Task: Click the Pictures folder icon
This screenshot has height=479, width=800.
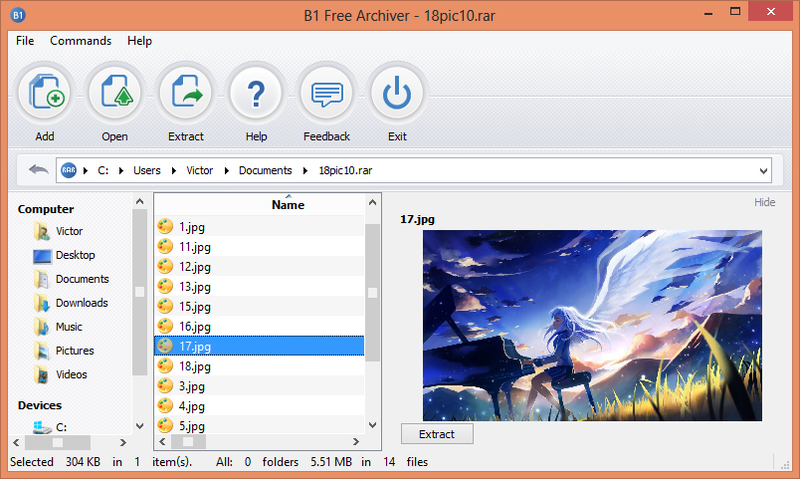Action: (42, 350)
